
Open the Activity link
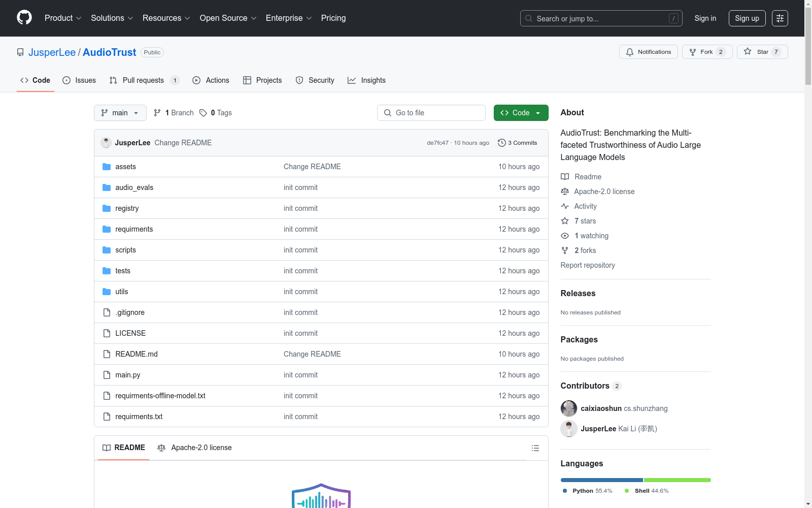579,206
